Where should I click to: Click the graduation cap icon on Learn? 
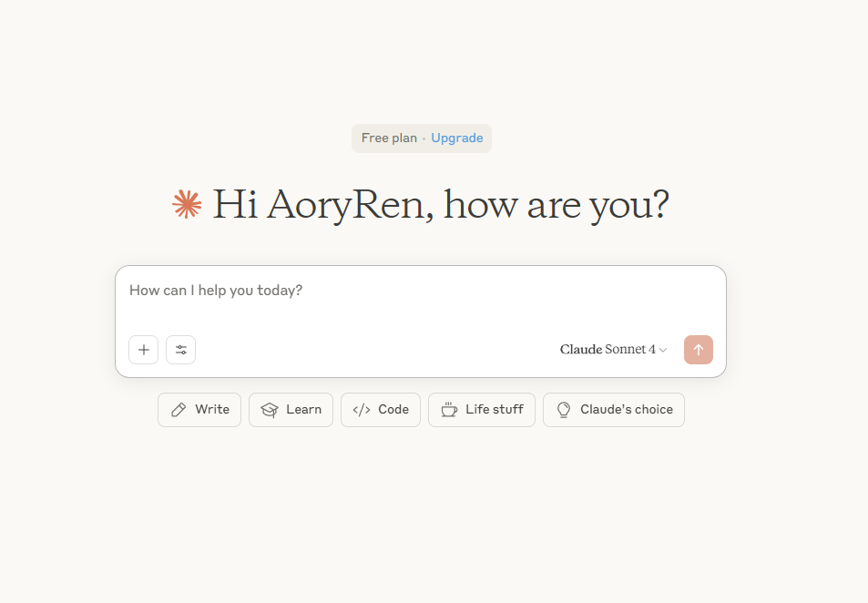coord(269,410)
